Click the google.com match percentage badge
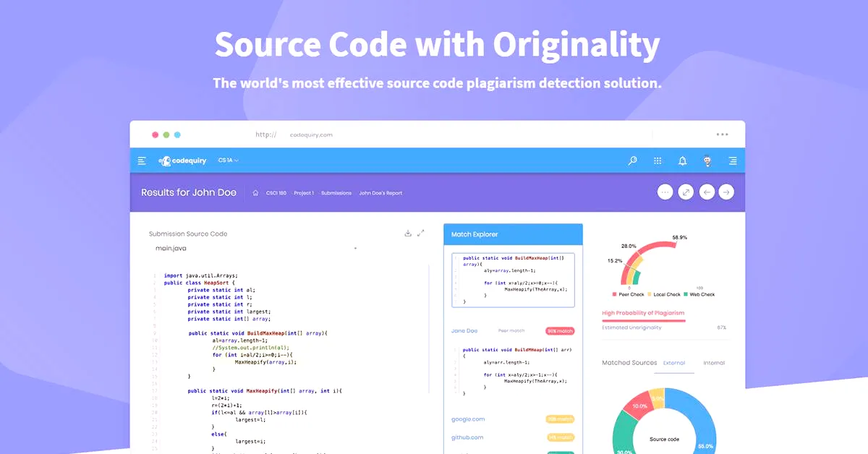The width and height of the screenshot is (868, 454). (560, 419)
